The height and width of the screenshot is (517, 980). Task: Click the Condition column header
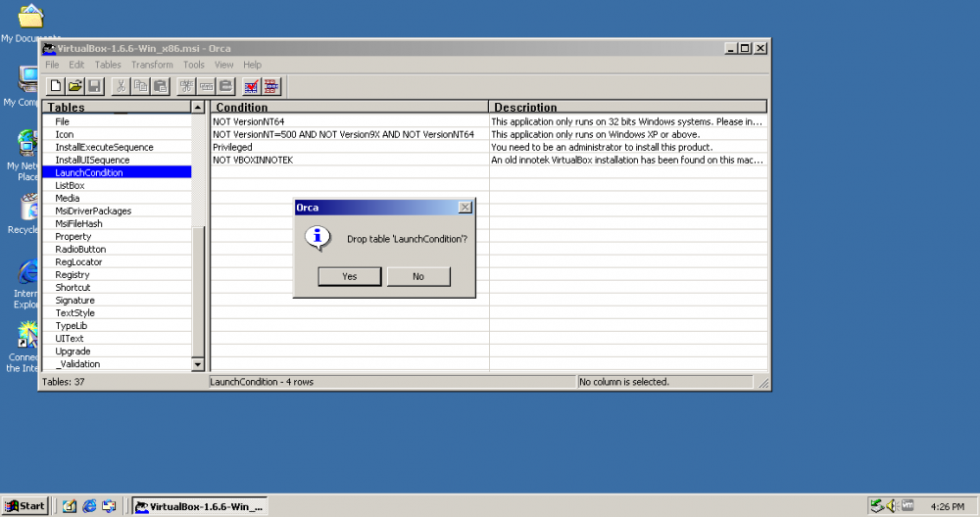pyautogui.click(x=350, y=107)
